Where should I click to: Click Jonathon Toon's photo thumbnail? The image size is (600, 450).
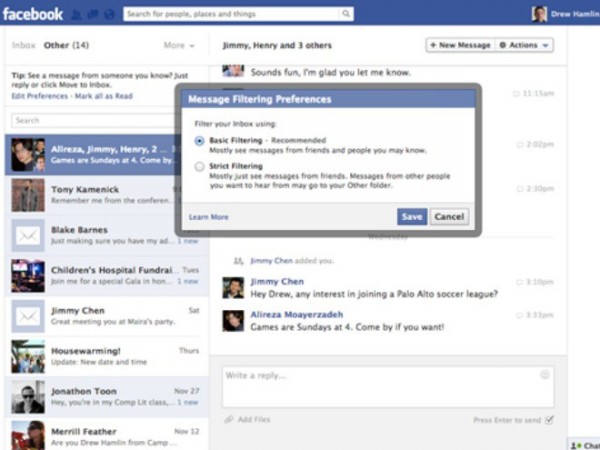coord(28,397)
